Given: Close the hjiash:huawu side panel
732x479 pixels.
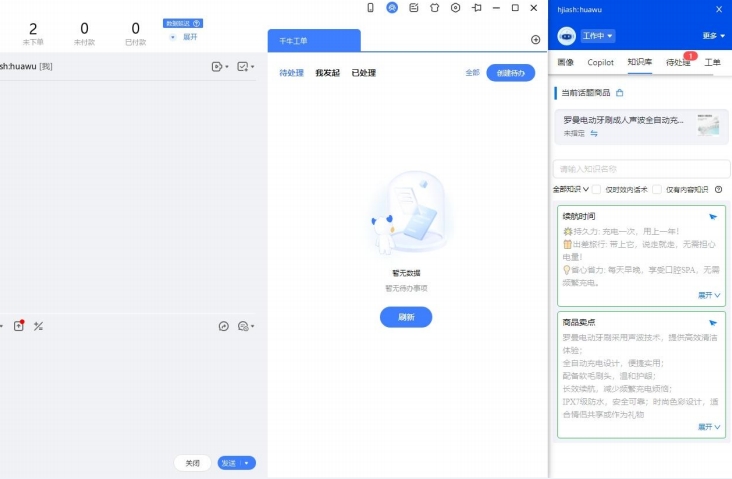Looking at the screenshot, I should tap(719, 9).
